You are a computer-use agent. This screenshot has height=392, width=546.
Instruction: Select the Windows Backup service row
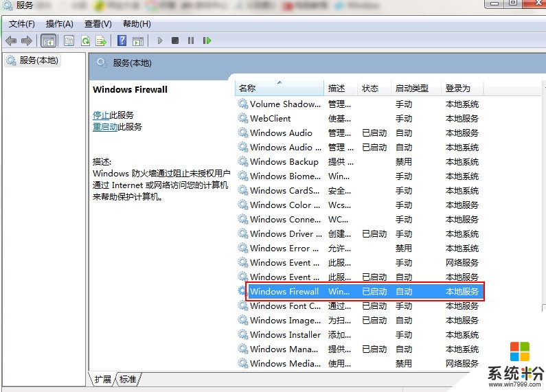[359, 162]
